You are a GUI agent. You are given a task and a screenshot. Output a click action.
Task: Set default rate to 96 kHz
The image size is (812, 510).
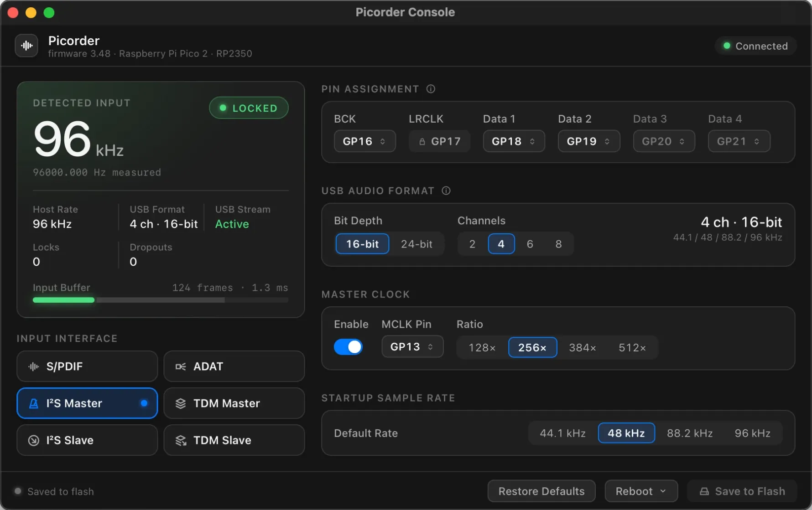[753, 433]
